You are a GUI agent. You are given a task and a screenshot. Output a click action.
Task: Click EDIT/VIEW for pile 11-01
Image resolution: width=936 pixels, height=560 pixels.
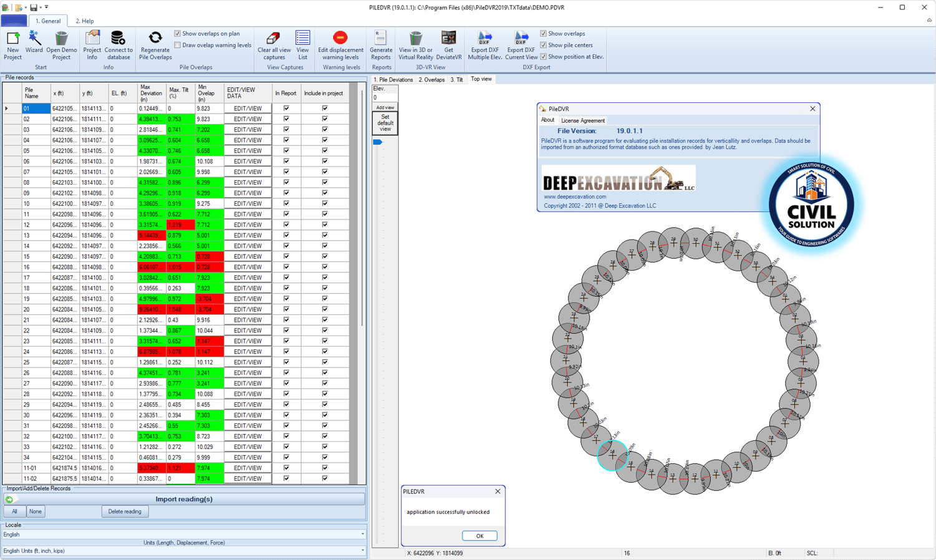(248, 468)
